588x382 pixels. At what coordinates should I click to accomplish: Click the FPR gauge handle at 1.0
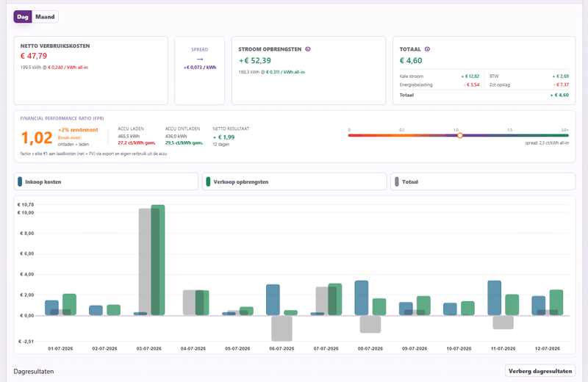[460, 135]
